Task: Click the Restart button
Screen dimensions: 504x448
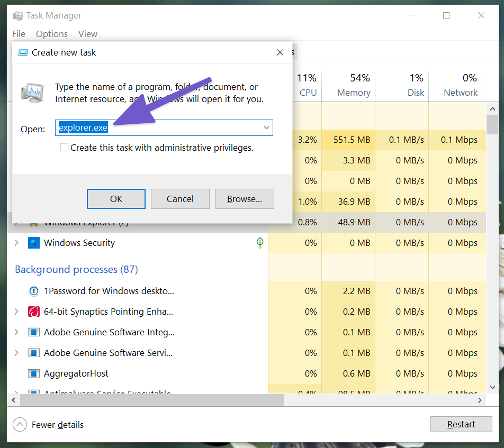Action: click(x=461, y=424)
